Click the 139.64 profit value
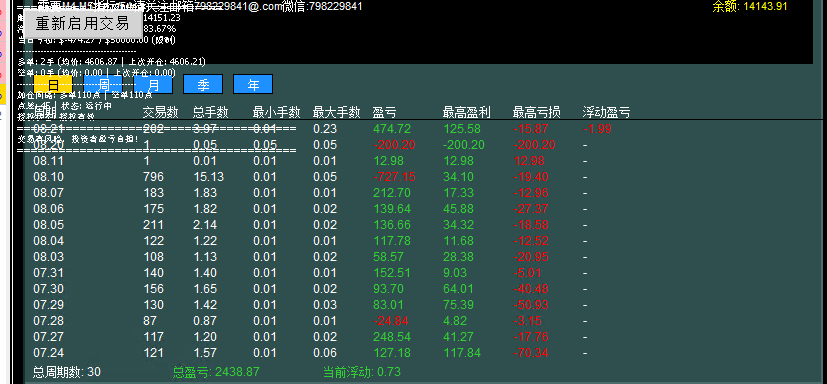The width and height of the screenshot is (827, 384). click(392, 209)
